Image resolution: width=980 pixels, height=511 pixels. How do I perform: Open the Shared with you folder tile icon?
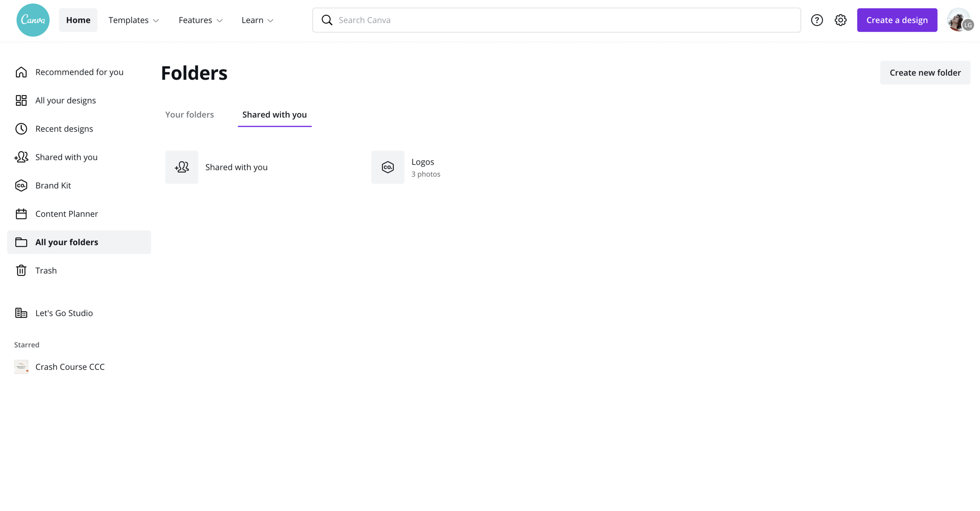click(x=181, y=167)
